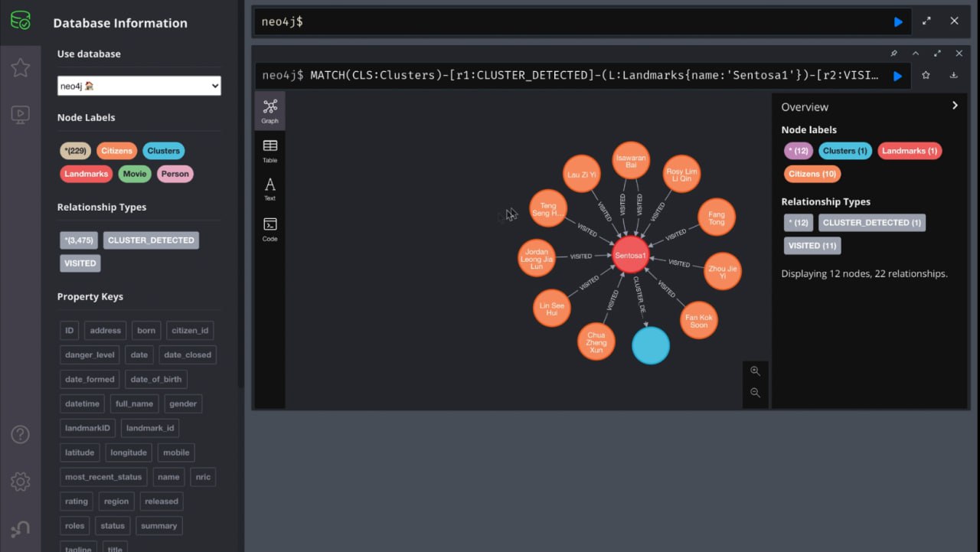Screen dimensions: 980x552
Task: Select the Lin See Hui node
Action: coord(552,308)
